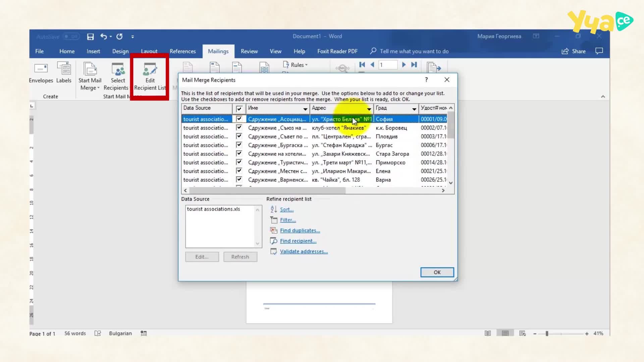Go to last mail merge record
This screenshot has width=644, height=362.
(x=414, y=65)
